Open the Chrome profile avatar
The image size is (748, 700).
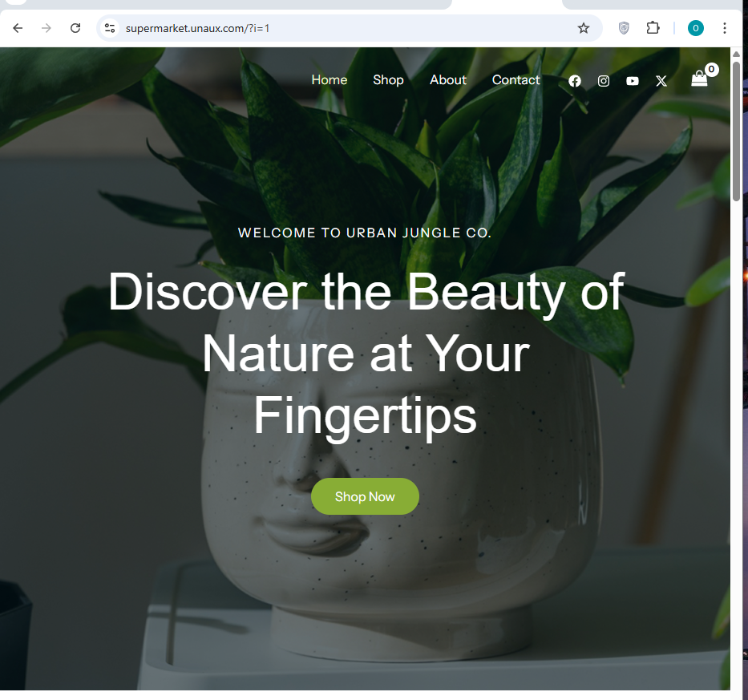(x=696, y=28)
